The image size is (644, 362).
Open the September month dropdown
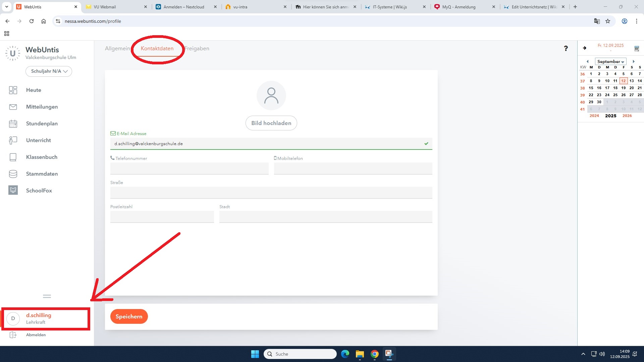click(610, 62)
